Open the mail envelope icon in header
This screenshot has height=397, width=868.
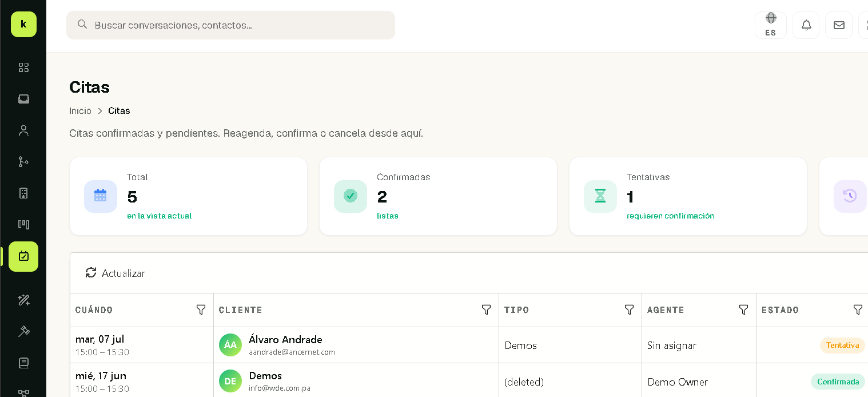[x=839, y=25]
